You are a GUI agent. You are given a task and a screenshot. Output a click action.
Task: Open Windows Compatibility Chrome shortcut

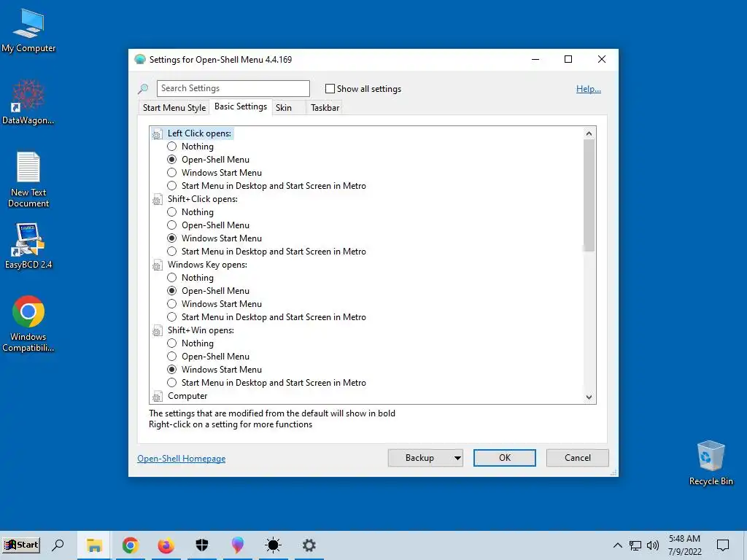click(28, 324)
